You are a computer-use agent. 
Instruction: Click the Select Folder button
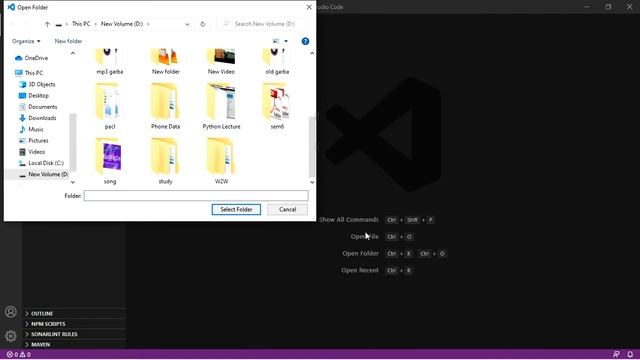pos(236,209)
